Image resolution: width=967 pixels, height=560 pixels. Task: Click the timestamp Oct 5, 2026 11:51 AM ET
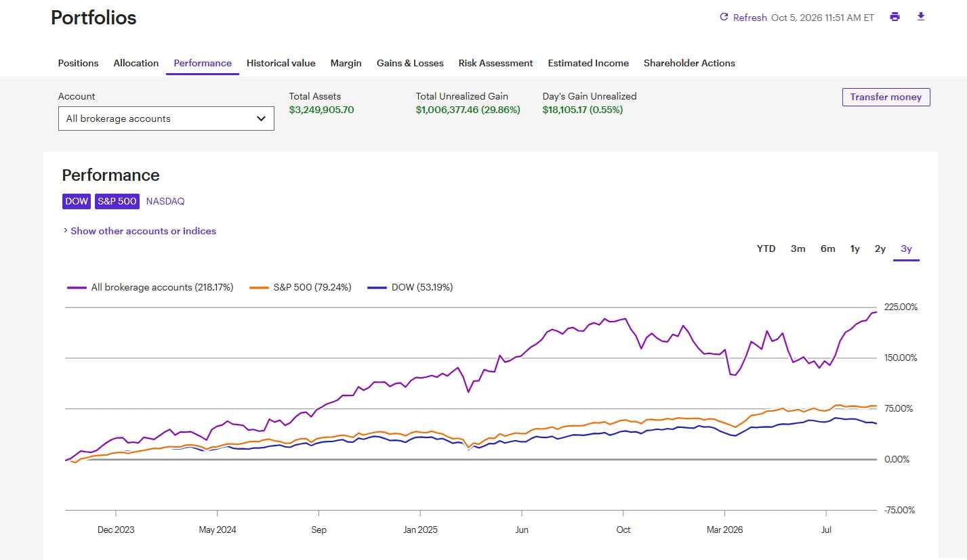pos(823,18)
